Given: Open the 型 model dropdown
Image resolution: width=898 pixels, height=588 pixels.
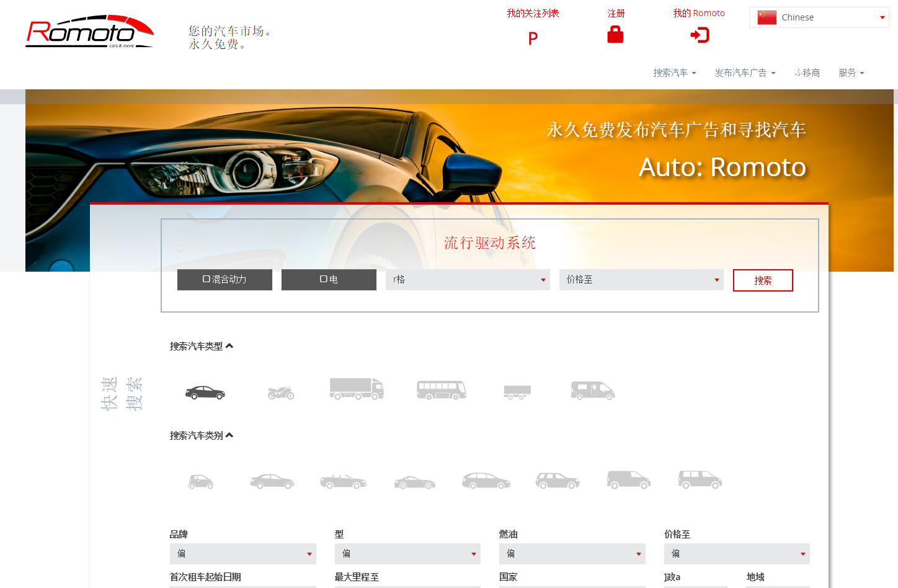Looking at the screenshot, I should 407,554.
